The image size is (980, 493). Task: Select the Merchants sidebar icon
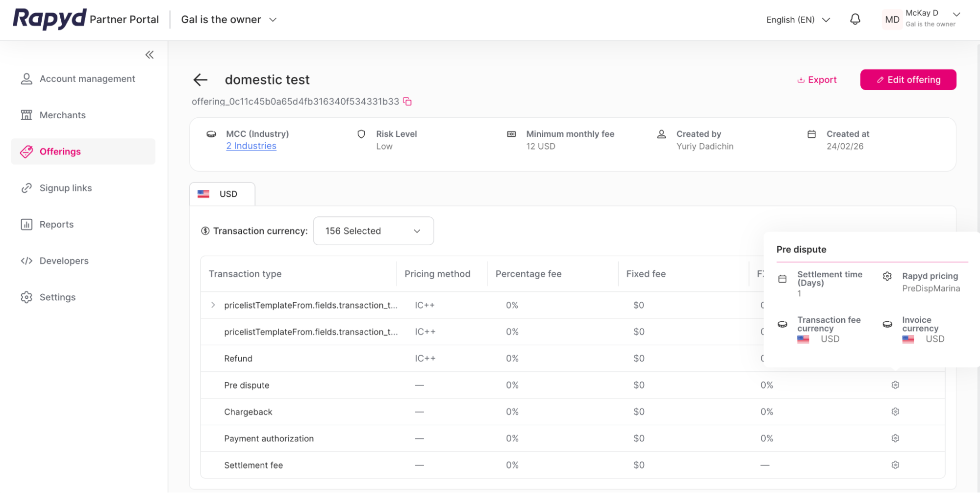26,115
